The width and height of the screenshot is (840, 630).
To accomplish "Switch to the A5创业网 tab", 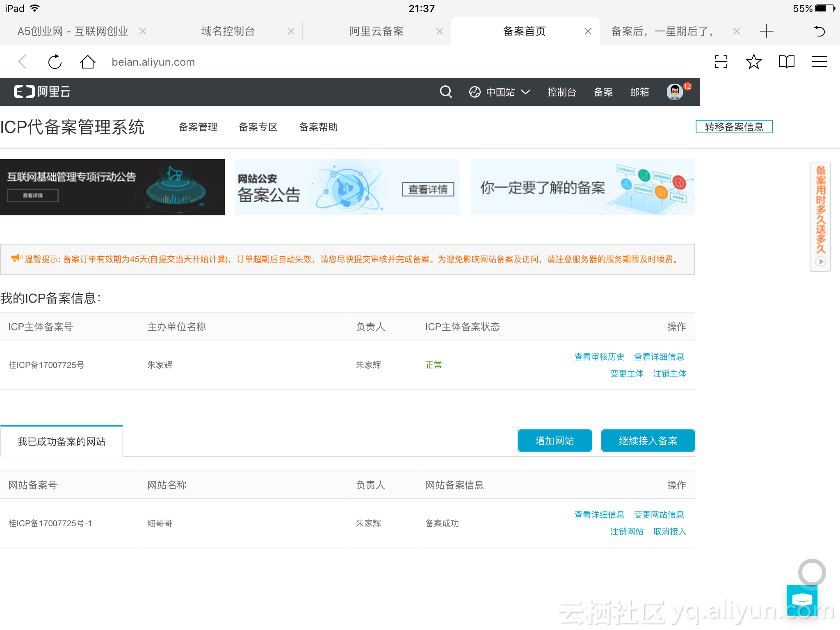I will click(73, 31).
